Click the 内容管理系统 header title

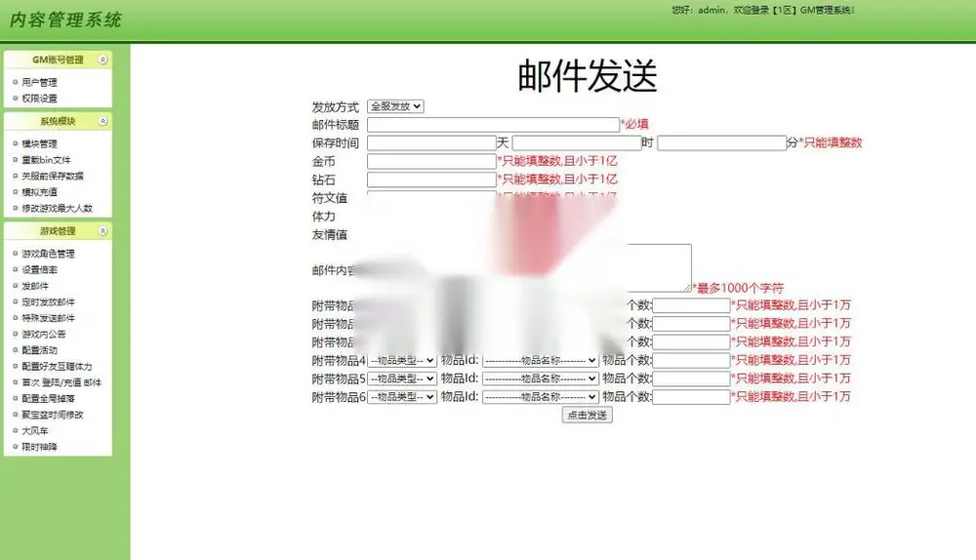(65, 20)
